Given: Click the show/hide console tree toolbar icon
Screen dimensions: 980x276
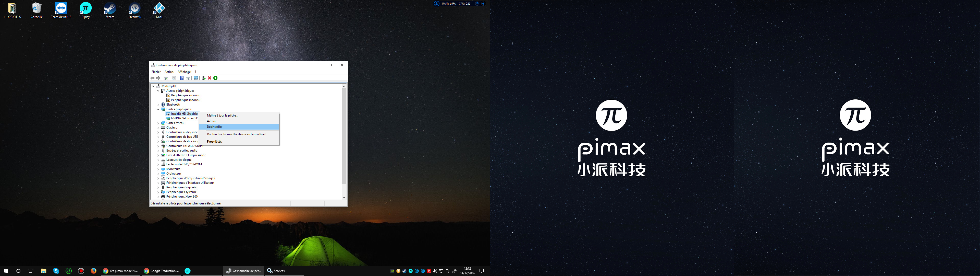Looking at the screenshot, I should pos(166,78).
